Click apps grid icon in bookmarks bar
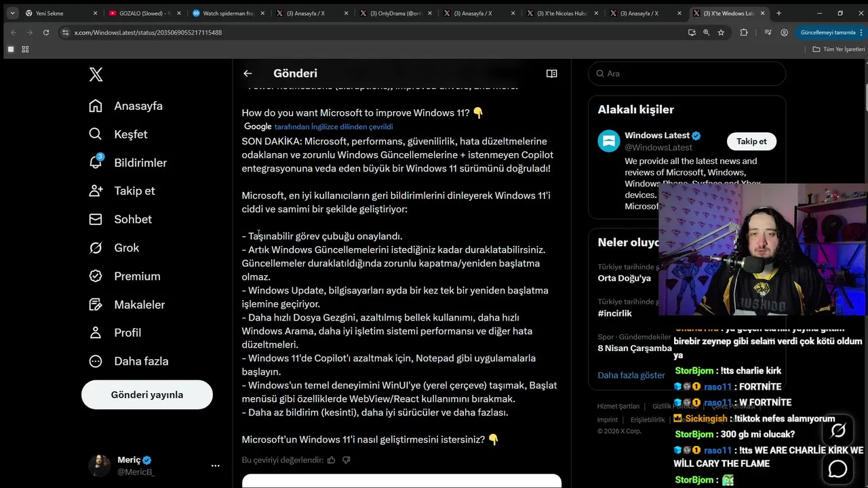Image resolution: width=868 pixels, height=488 pixels. (x=25, y=49)
